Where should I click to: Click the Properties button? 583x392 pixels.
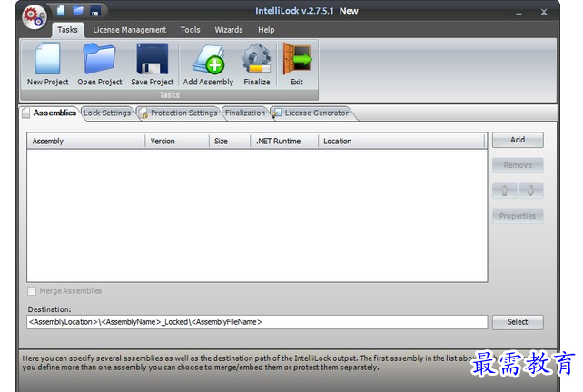click(x=518, y=216)
